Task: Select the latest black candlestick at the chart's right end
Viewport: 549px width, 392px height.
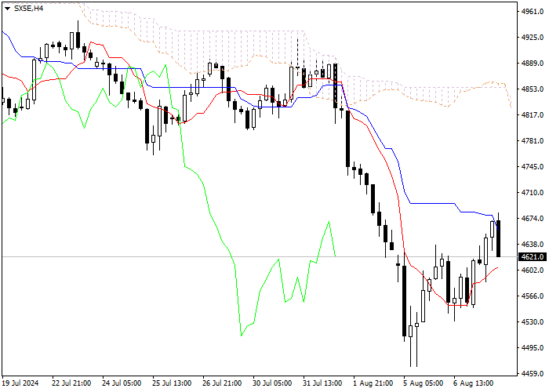Action: (498, 238)
